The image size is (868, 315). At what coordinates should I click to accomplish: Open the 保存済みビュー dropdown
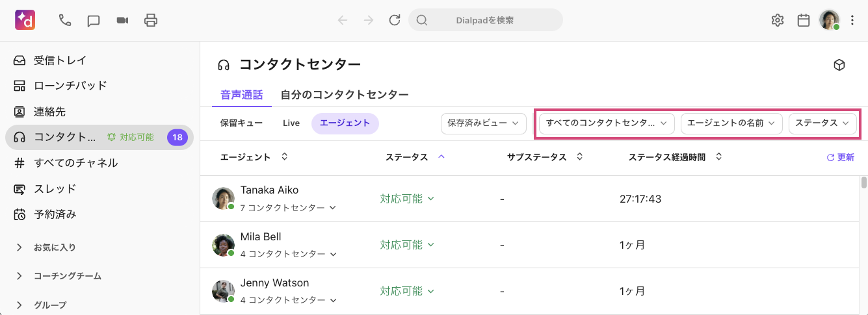pyautogui.click(x=483, y=123)
